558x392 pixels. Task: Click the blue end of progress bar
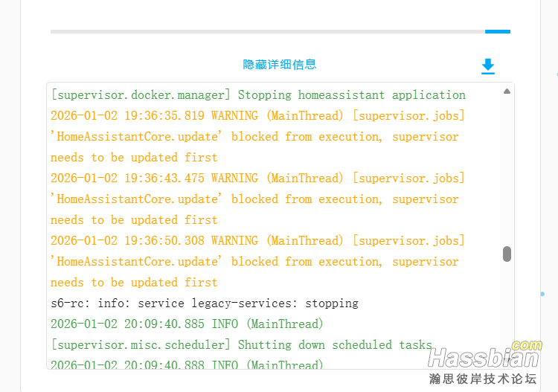[497, 32]
